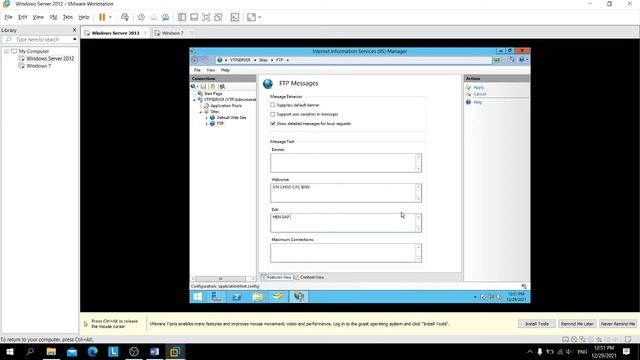The width and height of the screenshot is (640, 360).
Task: Open the VMware Edit menu
Action: point(22,17)
